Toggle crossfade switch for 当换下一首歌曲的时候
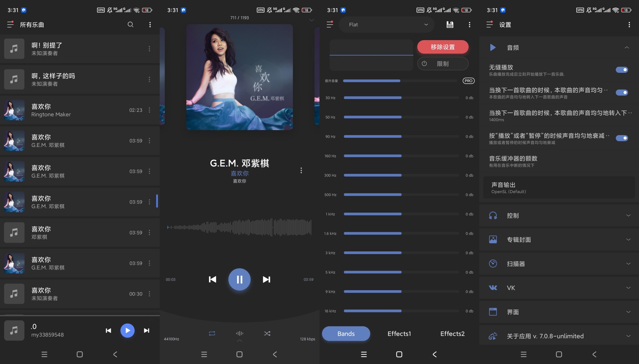 [x=622, y=92]
